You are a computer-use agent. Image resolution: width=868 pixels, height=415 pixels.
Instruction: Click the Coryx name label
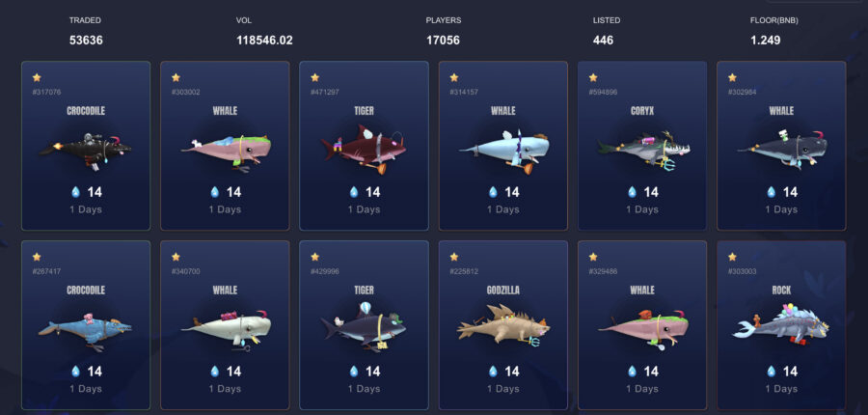(642, 111)
